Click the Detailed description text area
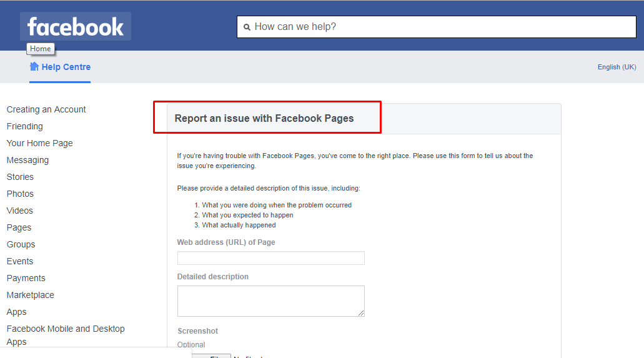 (271, 301)
